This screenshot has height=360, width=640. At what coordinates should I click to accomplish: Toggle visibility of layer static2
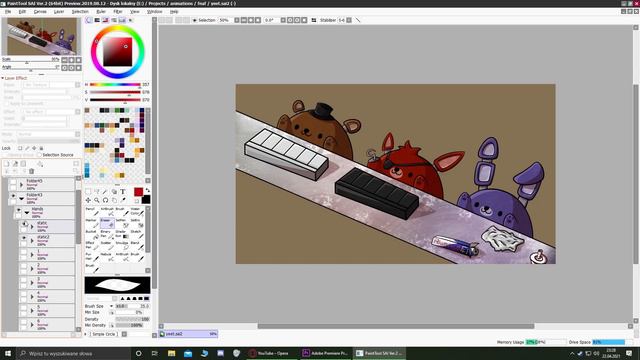click(24, 238)
